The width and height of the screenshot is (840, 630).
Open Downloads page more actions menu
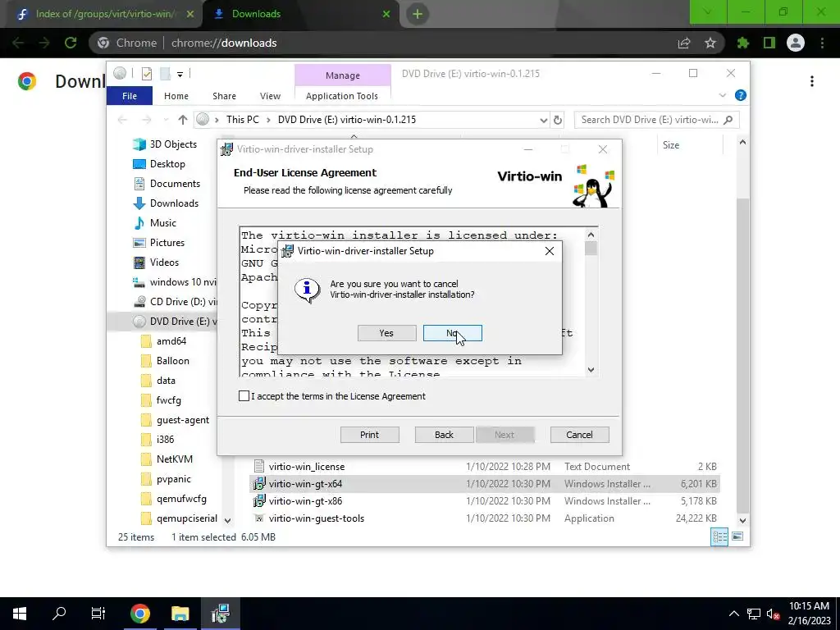click(x=812, y=81)
